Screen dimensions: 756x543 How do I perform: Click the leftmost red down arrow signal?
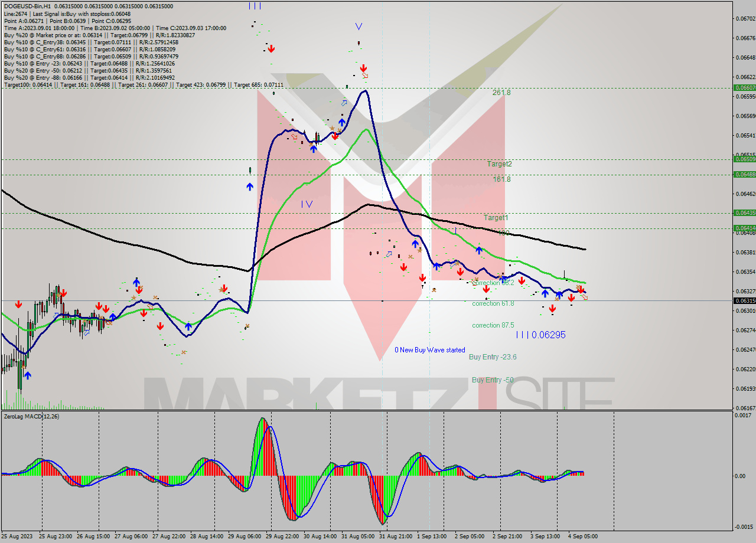point(19,304)
